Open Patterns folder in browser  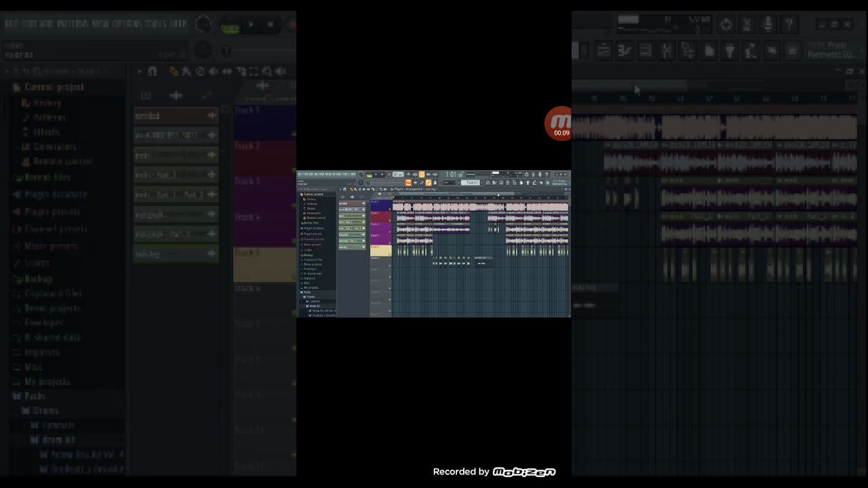click(312, 204)
